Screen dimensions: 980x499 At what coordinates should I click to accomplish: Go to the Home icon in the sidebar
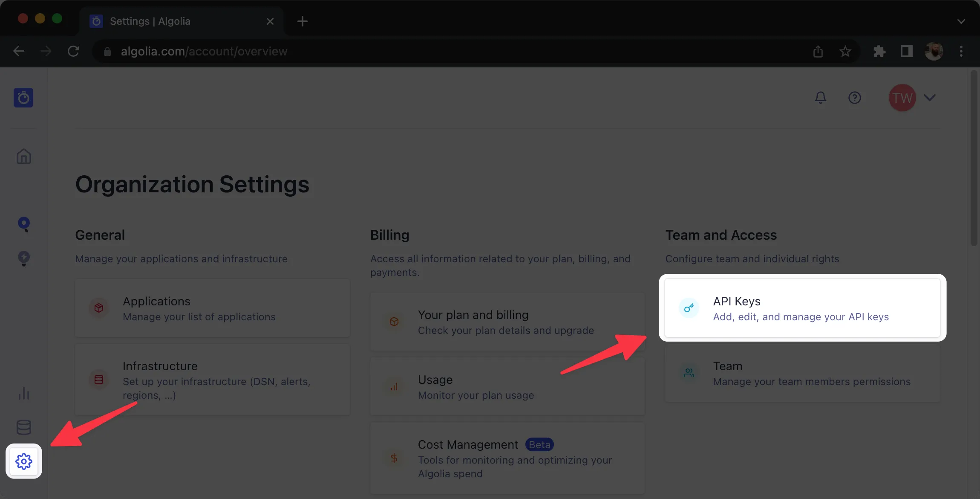click(x=24, y=157)
